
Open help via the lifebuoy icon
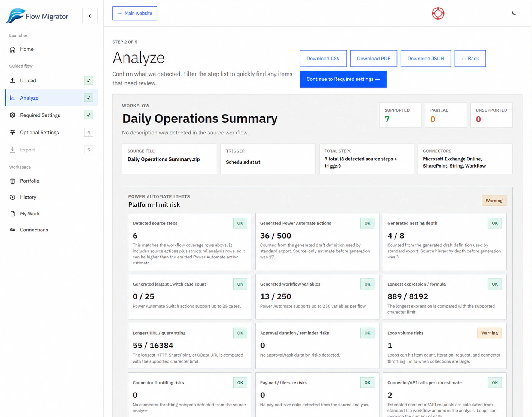(x=438, y=14)
